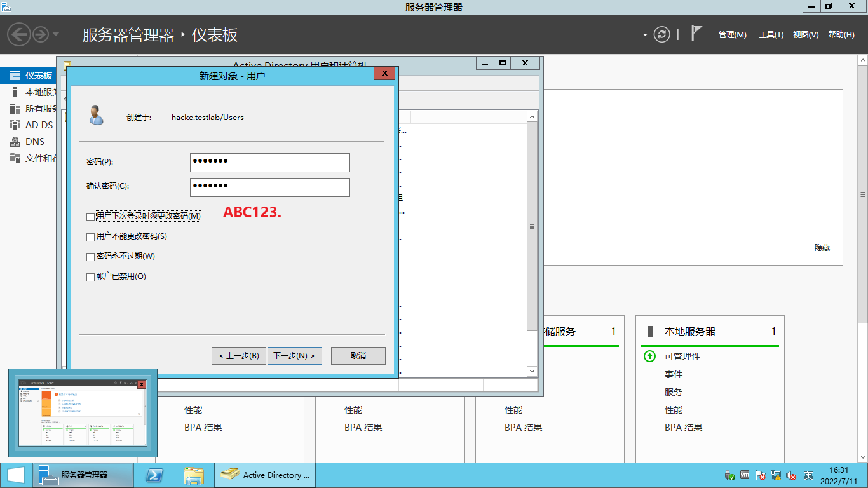Check the 帐户已禁用(O) option
The height and width of the screenshot is (488, 868).
90,276
